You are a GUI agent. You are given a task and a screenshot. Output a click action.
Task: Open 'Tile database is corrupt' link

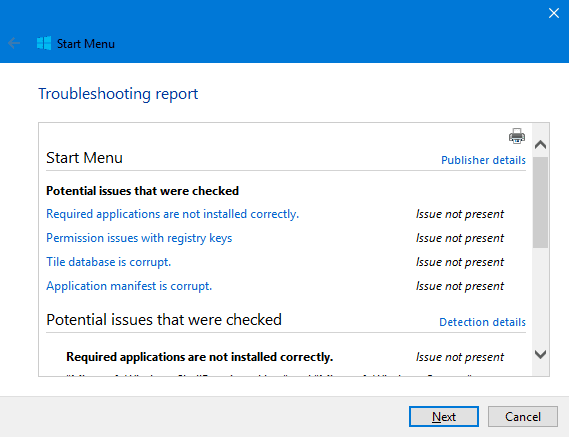click(x=109, y=262)
